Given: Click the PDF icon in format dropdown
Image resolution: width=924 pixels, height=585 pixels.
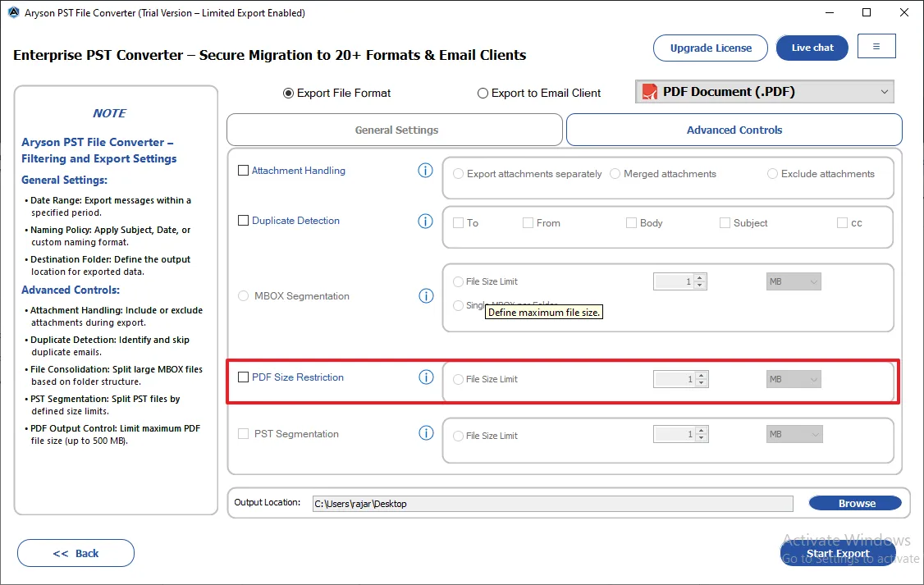Looking at the screenshot, I should 649,92.
